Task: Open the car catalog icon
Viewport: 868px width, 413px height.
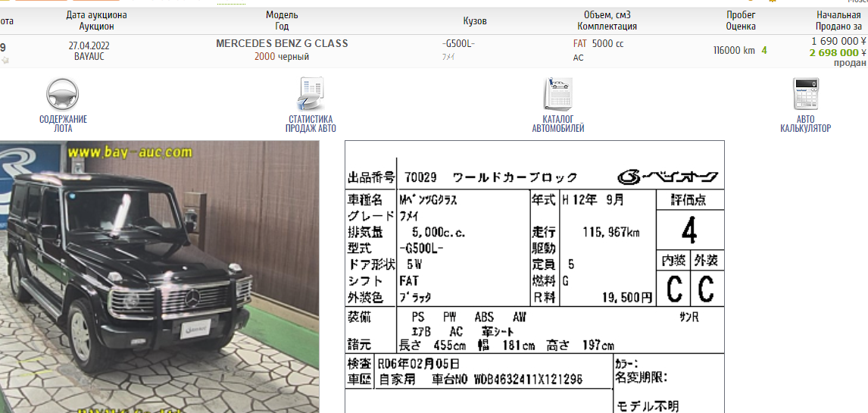Action: coord(558,94)
